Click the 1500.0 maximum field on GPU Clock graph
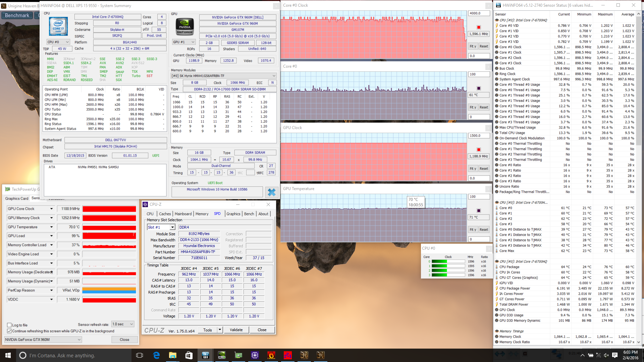Screen dimensions: 644x362 pyautogui.click(x=479, y=135)
